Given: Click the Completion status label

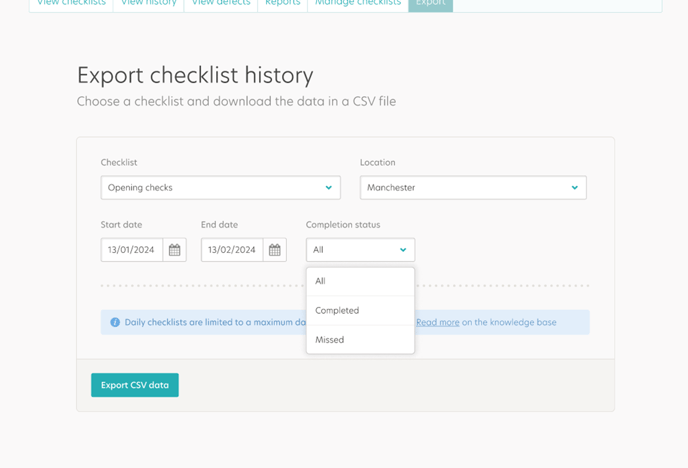Looking at the screenshot, I should click(343, 225).
